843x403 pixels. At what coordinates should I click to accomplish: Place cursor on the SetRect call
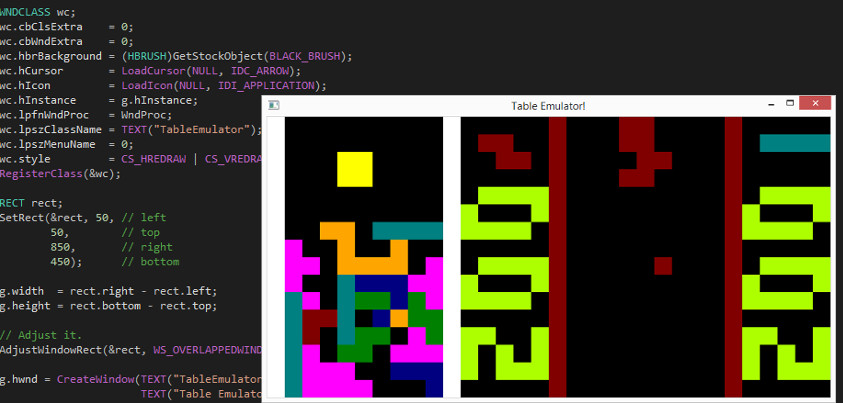24,217
